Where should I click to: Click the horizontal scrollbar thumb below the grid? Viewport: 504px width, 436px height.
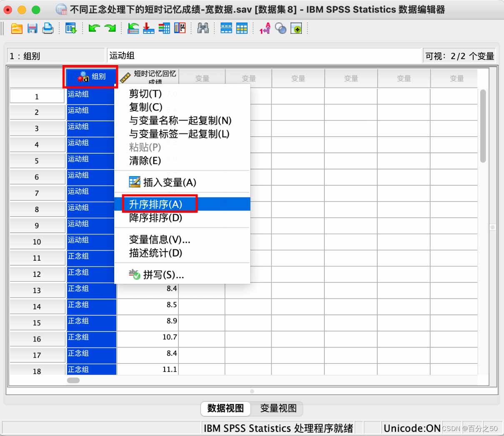click(73, 380)
